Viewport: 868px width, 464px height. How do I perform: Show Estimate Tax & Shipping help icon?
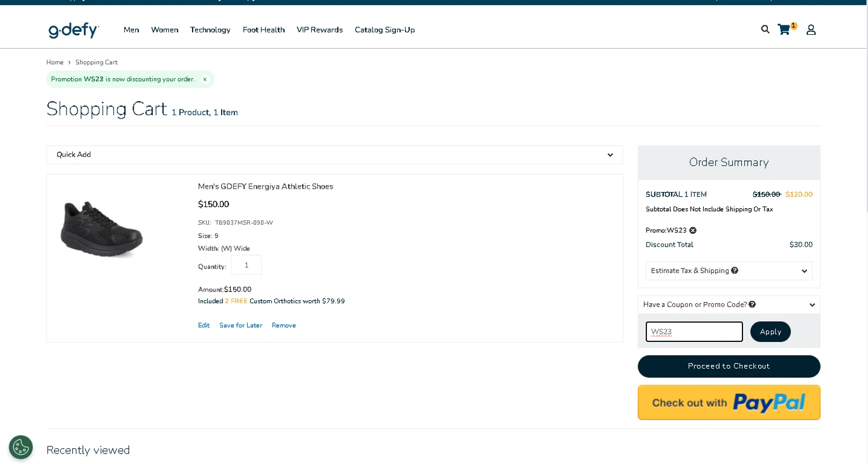point(734,270)
